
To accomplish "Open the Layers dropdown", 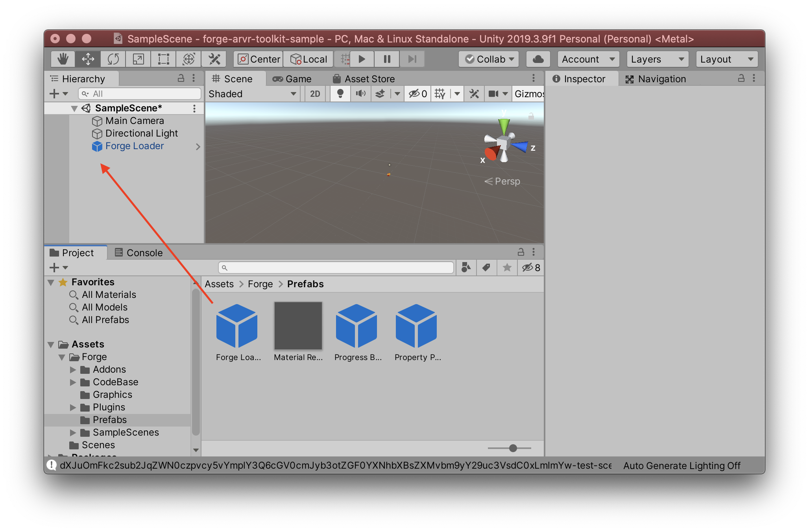I will (658, 59).
